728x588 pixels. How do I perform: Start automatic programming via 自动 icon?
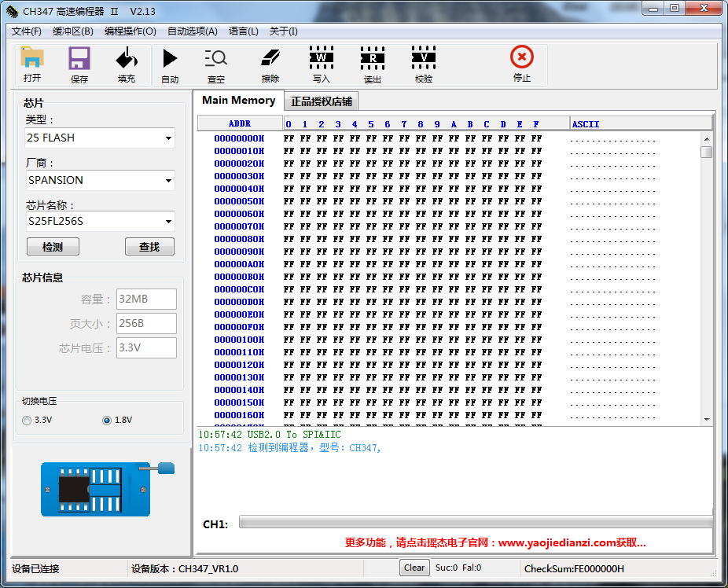pyautogui.click(x=170, y=63)
